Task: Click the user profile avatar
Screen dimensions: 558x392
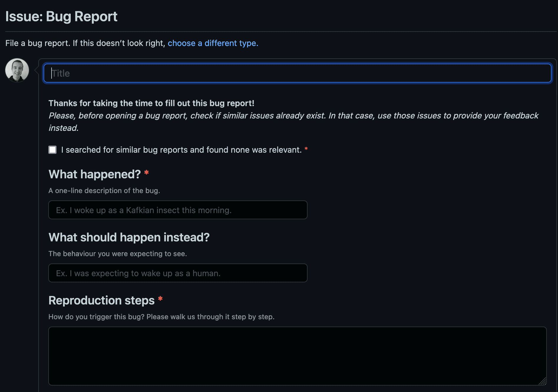Action: pyautogui.click(x=17, y=70)
